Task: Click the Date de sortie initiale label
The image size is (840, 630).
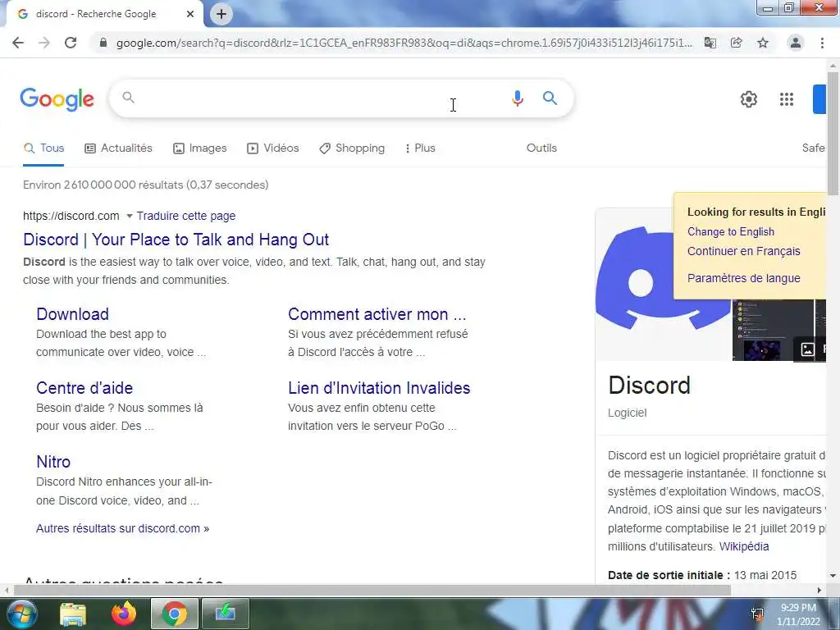Action: pos(669,576)
